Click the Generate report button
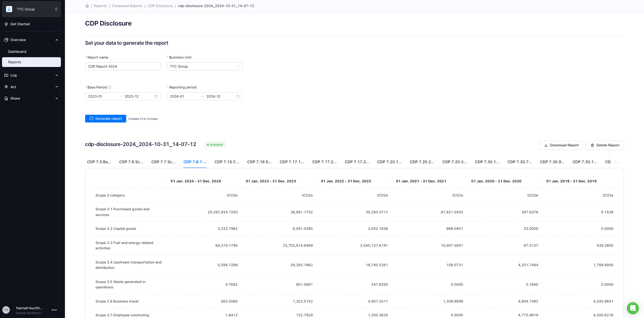 click(x=106, y=118)
